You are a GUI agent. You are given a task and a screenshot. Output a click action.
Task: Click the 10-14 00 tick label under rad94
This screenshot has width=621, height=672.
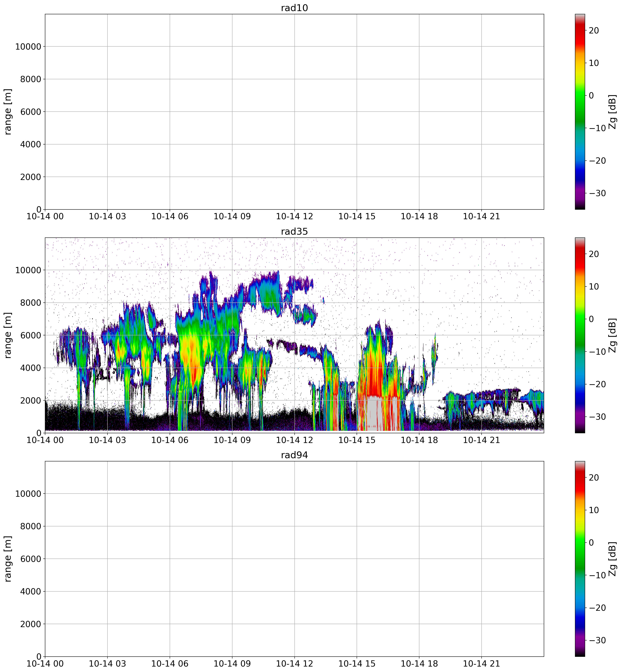[45, 664]
